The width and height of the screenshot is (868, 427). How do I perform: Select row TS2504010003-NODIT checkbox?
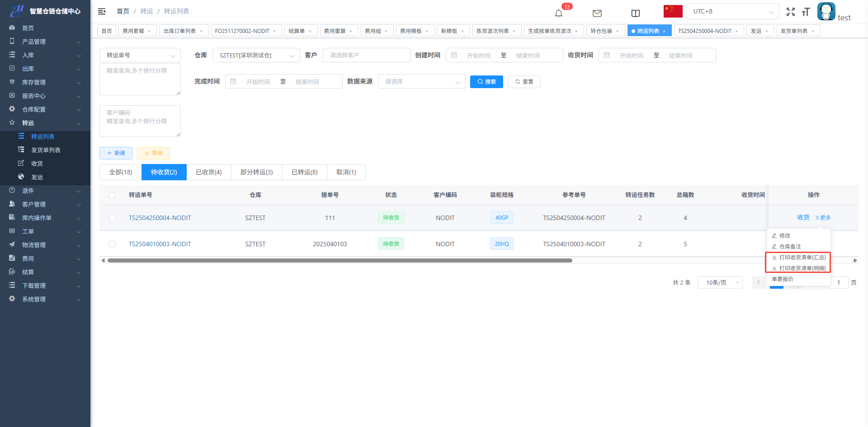(112, 244)
